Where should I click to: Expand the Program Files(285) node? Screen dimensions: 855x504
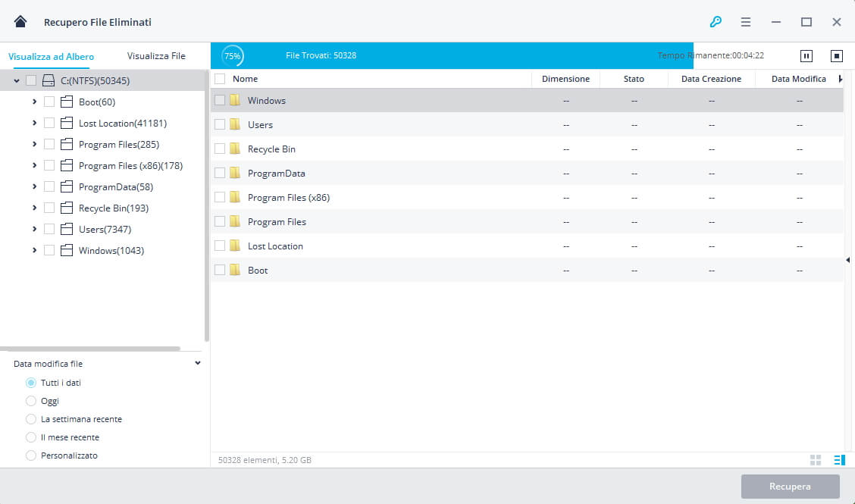pos(34,145)
